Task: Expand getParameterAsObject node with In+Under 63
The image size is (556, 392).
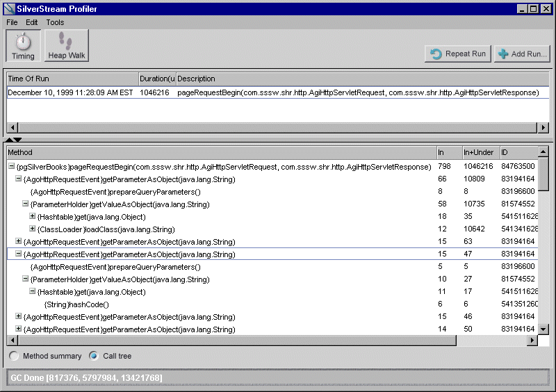Action: tap(18, 241)
